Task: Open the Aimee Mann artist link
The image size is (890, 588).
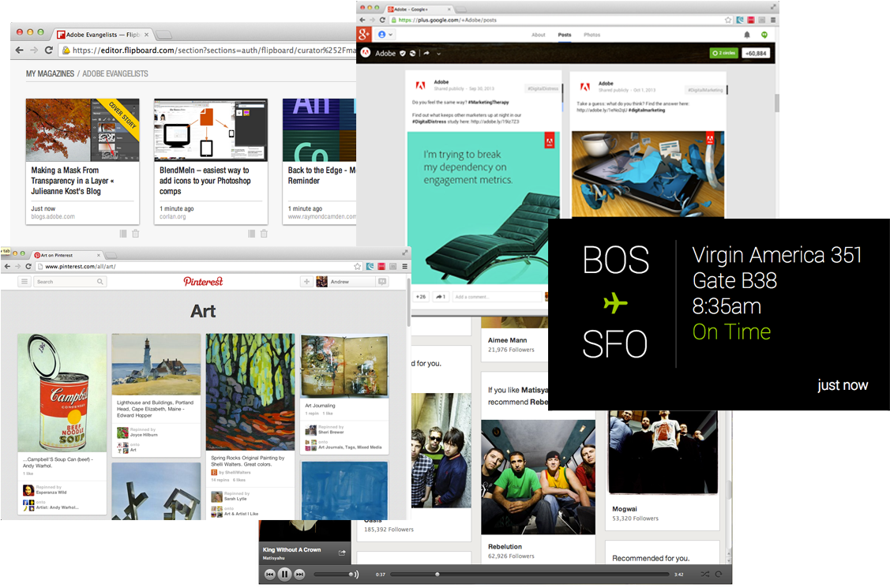Action: [x=508, y=340]
